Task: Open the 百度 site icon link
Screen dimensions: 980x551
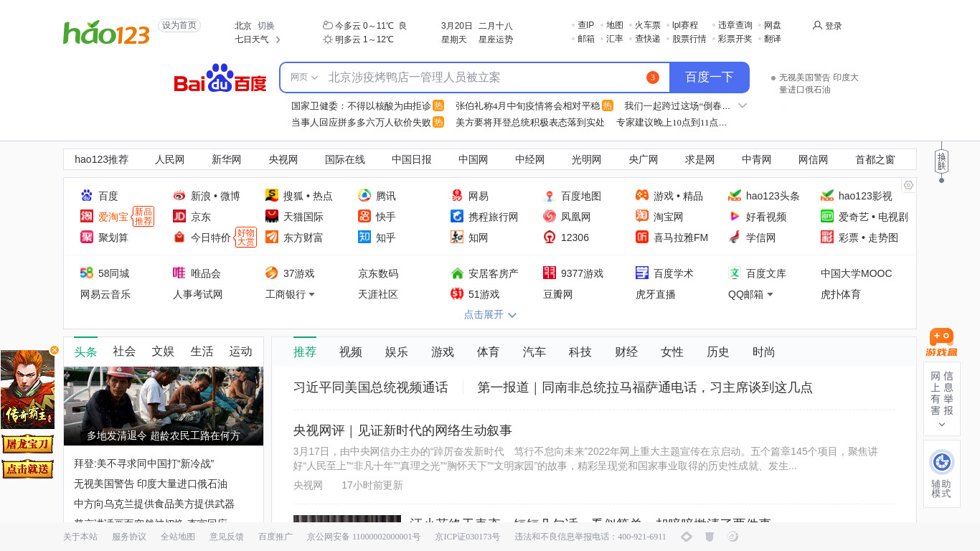Action: pos(87,196)
